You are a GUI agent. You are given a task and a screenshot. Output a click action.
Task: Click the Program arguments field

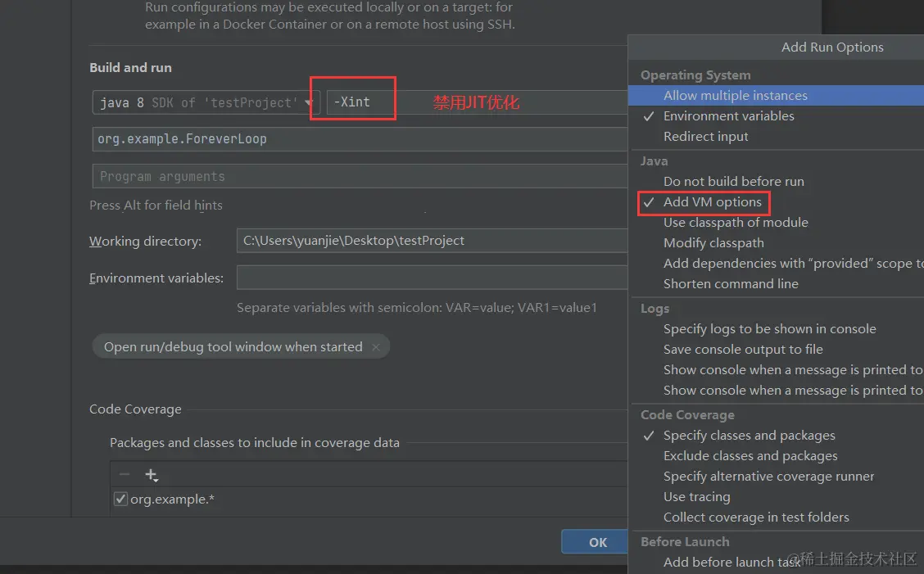pos(360,176)
